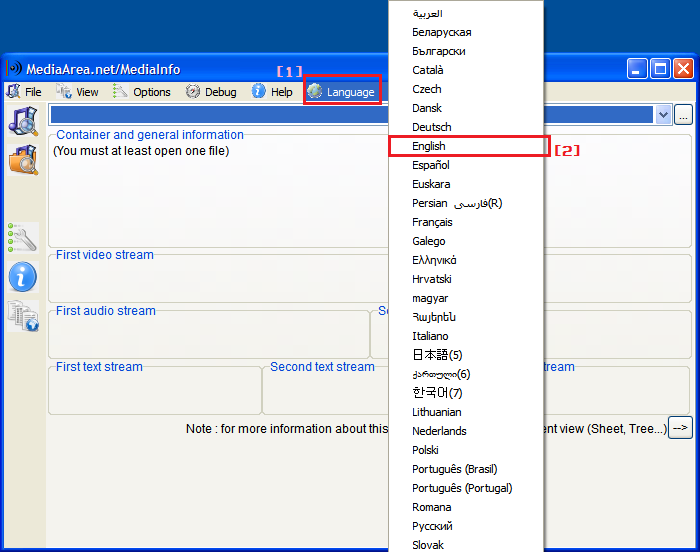Select Euskara language
This screenshot has width=700, height=552.
466,184
